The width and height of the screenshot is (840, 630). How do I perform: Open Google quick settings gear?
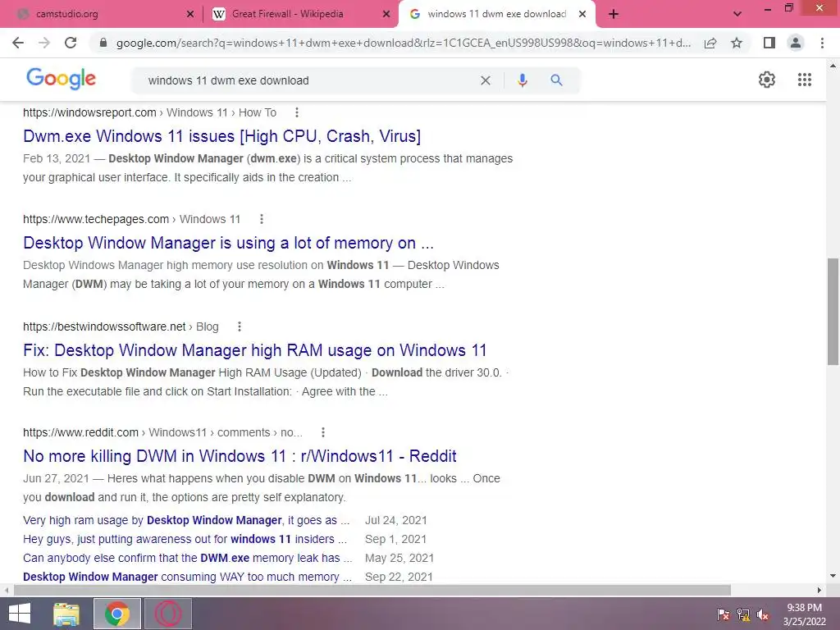pos(767,80)
